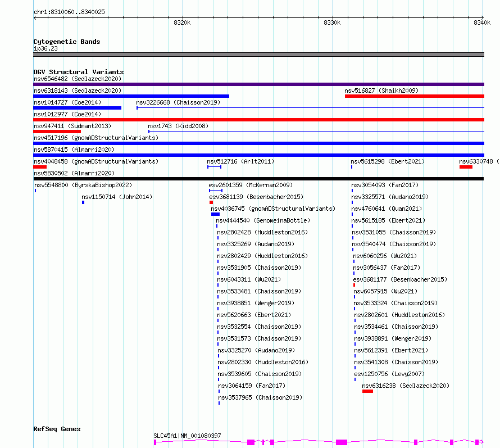
Task: Select nsv6043311 (Wu2021) label
Action: point(249,279)
